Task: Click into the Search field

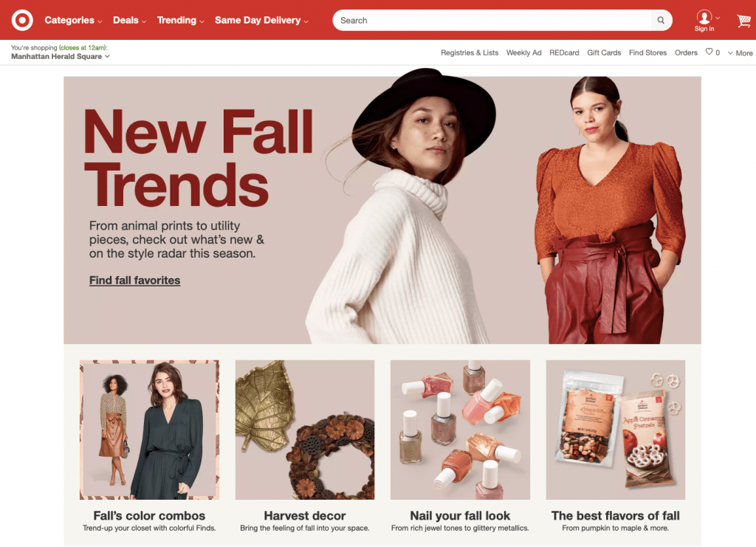Action: click(492, 20)
